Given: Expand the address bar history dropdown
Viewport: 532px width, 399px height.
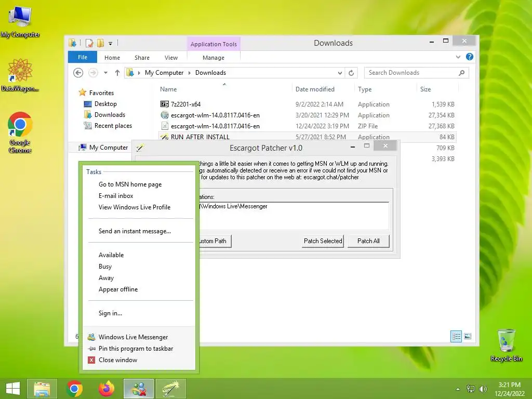Looking at the screenshot, I should pyautogui.click(x=340, y=73).
